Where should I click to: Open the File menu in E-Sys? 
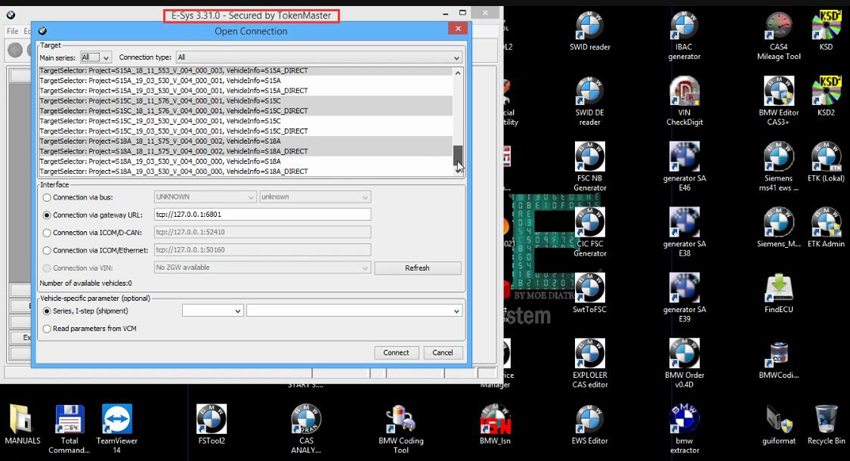click(x=12, y=31)
